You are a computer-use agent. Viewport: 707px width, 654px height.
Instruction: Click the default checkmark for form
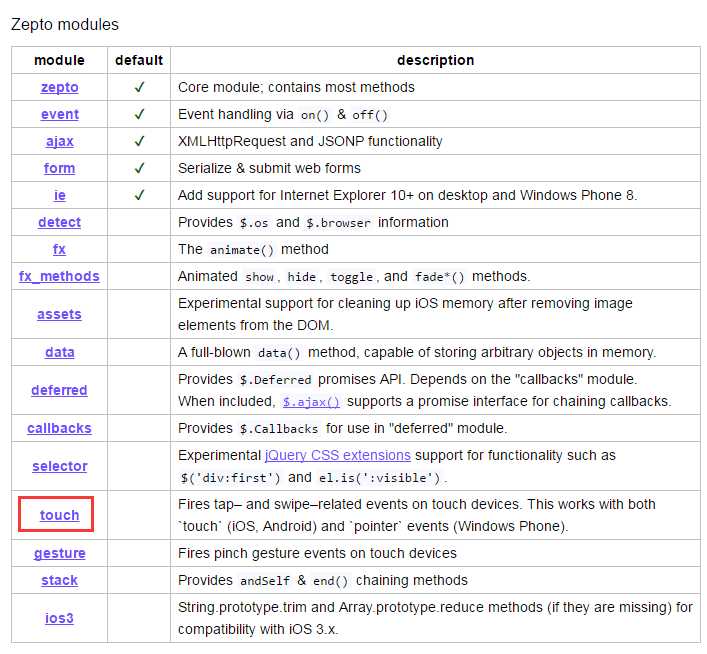[x=139, y=168]
